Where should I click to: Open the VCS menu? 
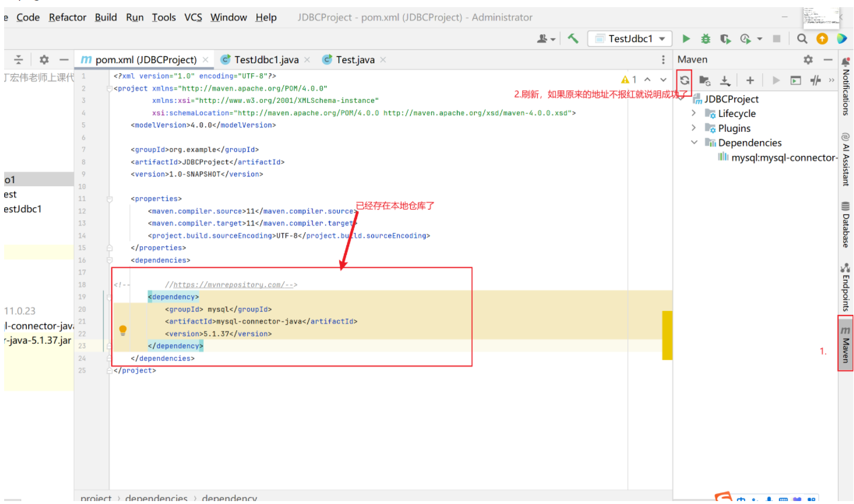[193, 18]
